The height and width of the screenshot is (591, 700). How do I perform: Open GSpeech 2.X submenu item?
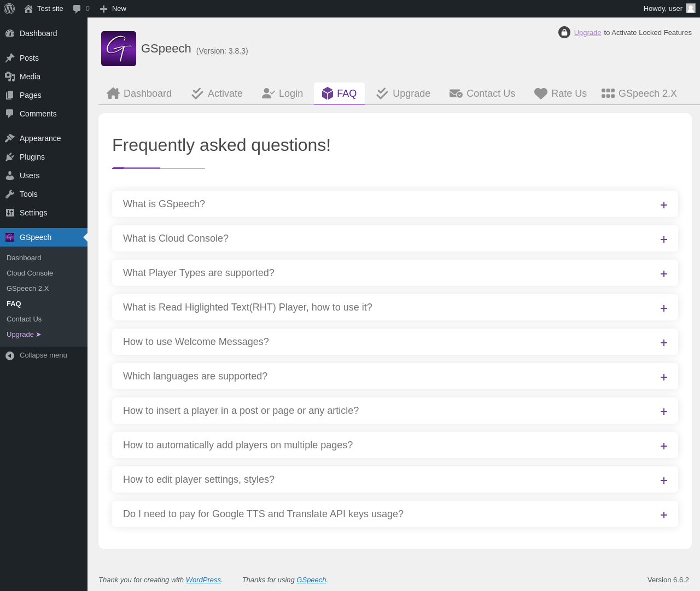click(x=28, y=289)
